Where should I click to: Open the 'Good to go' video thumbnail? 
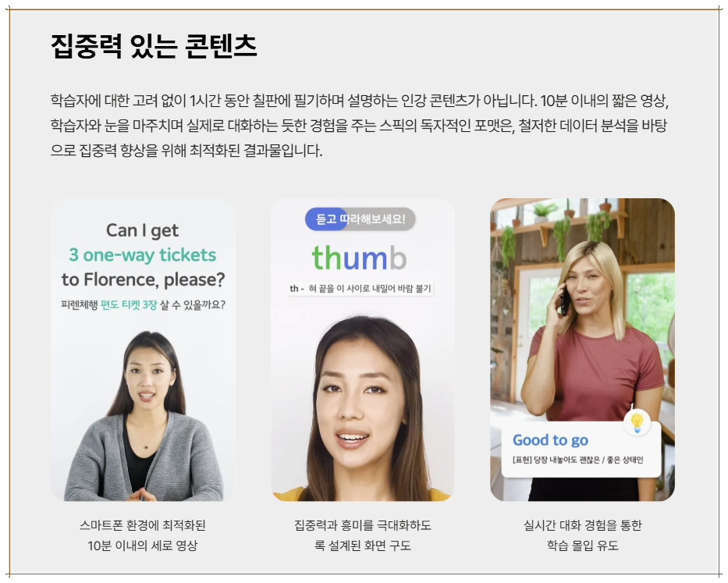(582, 350)
